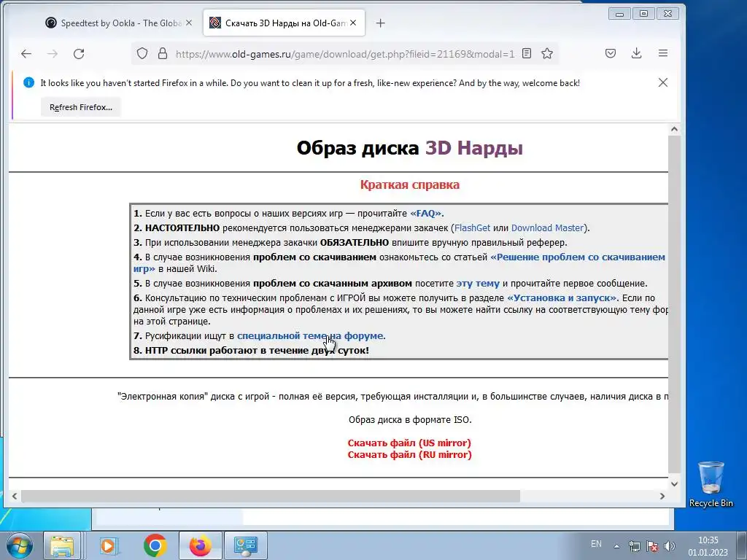Open the FlashGet link
Screen dimensions: 747x560
pyautogui.click(x=472, y=228)
